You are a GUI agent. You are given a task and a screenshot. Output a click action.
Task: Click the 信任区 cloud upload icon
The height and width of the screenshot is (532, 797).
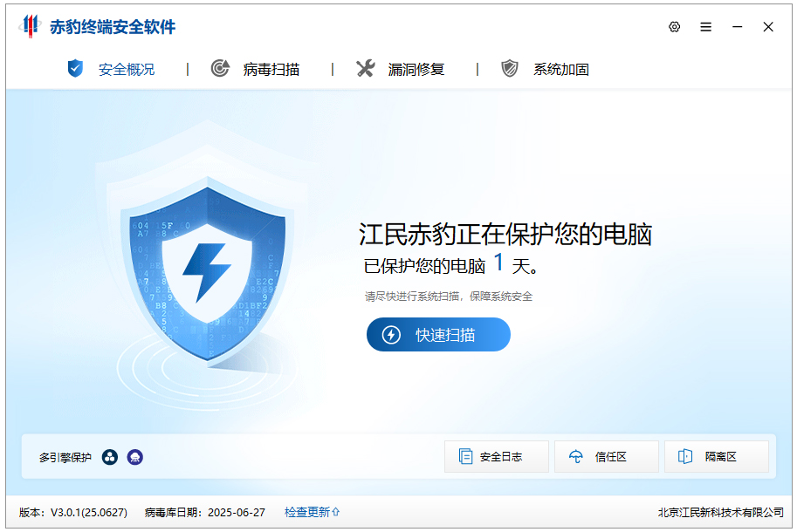tap(577, 456)
